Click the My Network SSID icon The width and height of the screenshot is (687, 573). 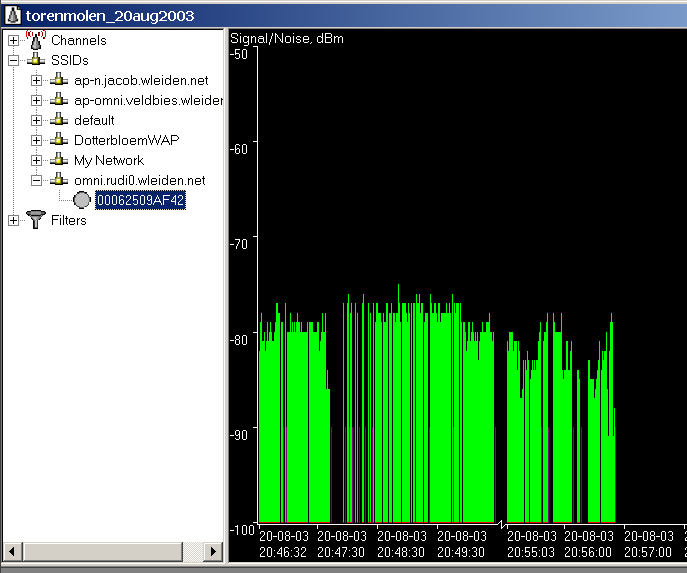[60, 160]
